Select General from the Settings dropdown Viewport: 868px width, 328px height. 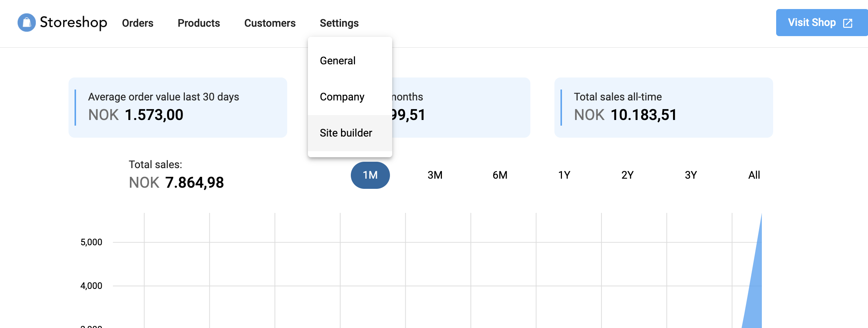point(338,61)
